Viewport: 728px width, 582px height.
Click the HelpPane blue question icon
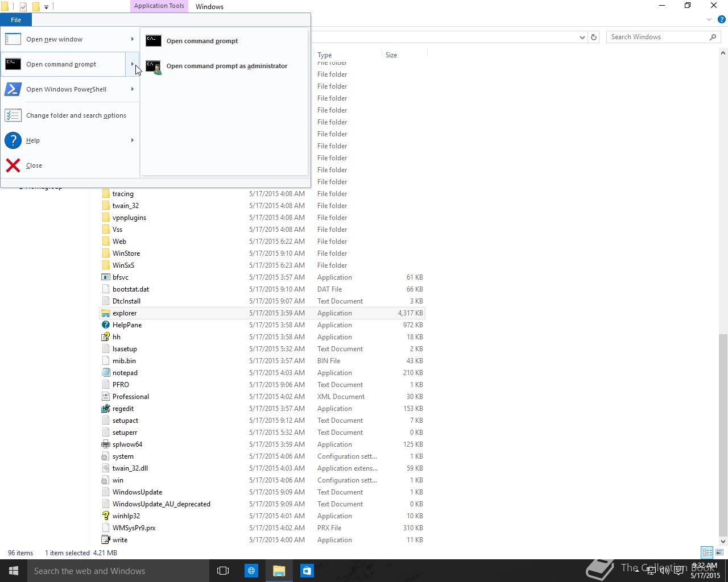tap(105, 325)
